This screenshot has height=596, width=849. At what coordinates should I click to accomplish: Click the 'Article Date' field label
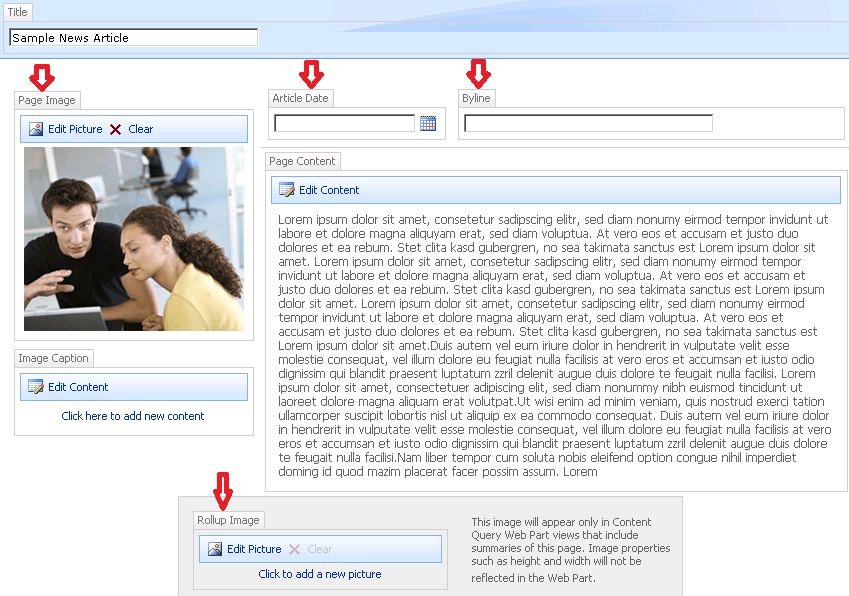coord(300,98)
